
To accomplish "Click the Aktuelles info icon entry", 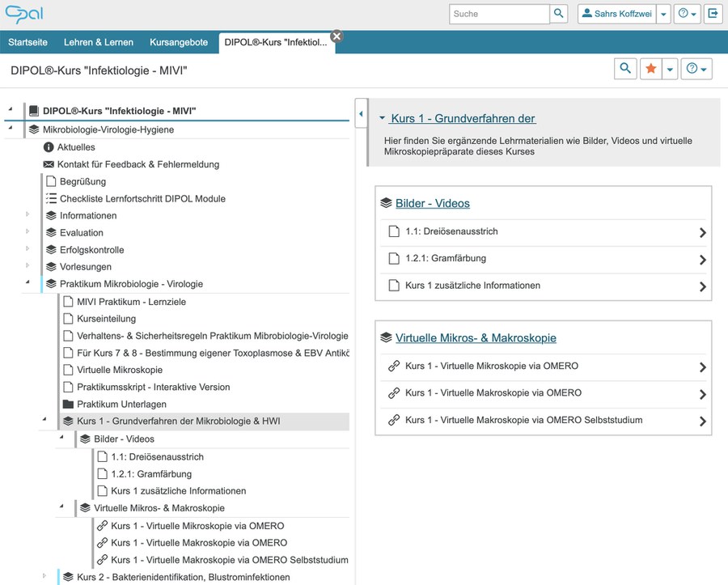I will pyautogui.click(x=76, y=147).
